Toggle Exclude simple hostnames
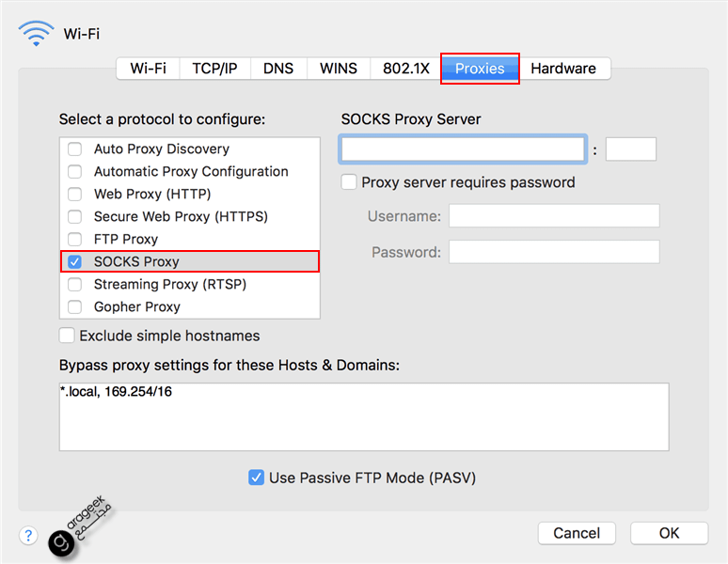This screenshot has height=564, width=728. (x=67, y=336)
